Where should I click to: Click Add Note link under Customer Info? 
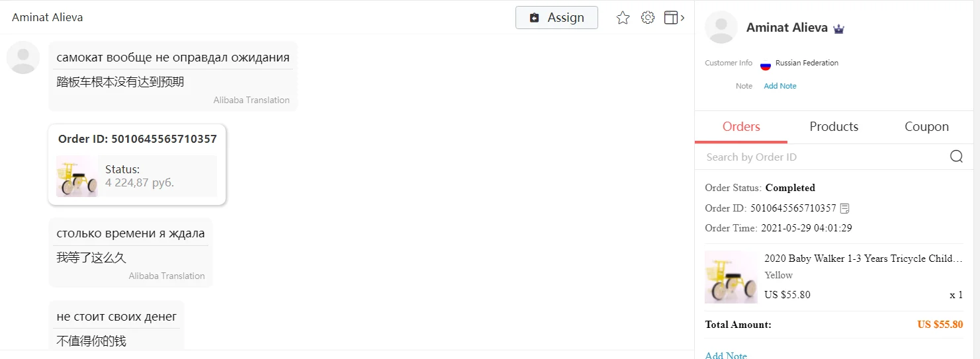pos(780,86)
